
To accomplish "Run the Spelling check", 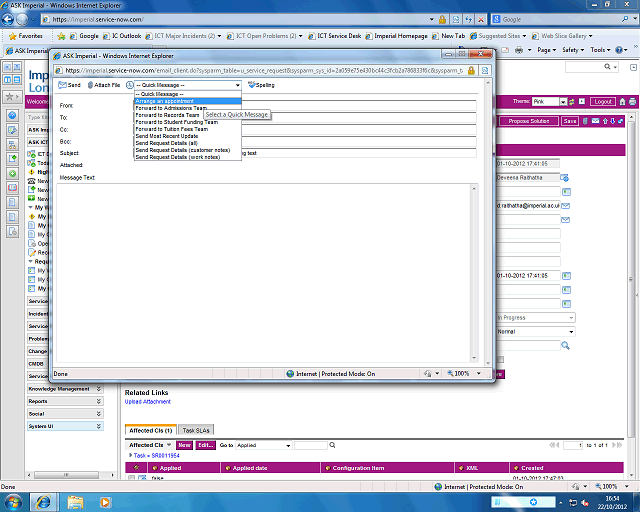I will (x=260, y=86).
